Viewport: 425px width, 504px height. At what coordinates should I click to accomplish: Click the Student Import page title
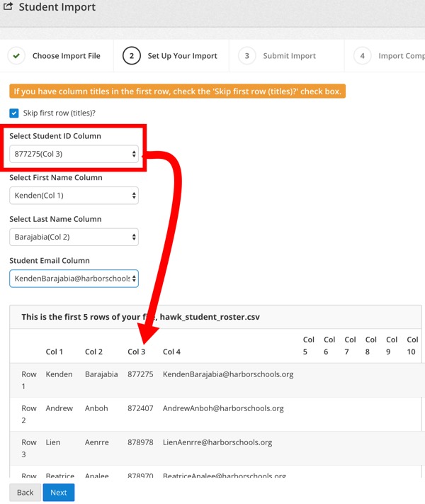click(57, 7)
